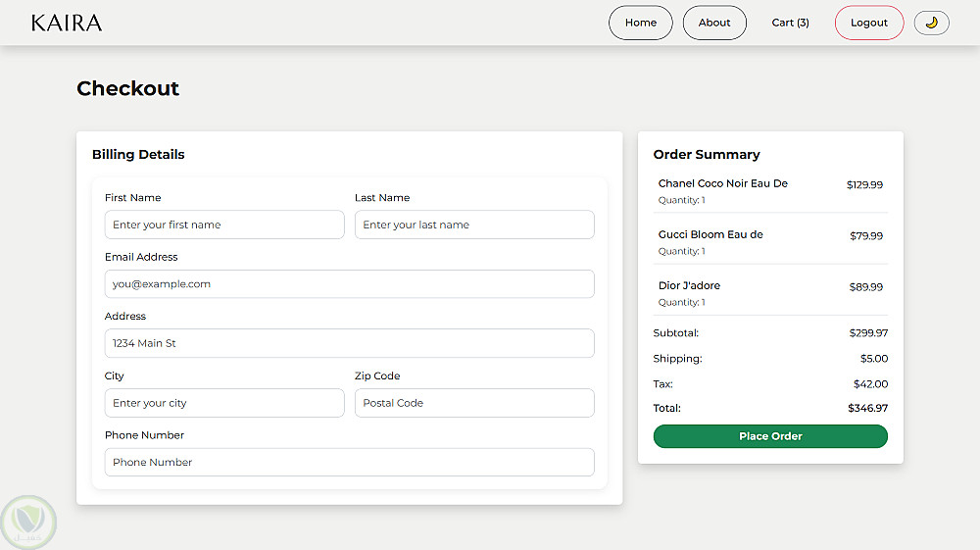Image resolution: width=980 pixels, height=550 pixels.
Task: Click the Total amount $346.97
Action: point(867,408)
